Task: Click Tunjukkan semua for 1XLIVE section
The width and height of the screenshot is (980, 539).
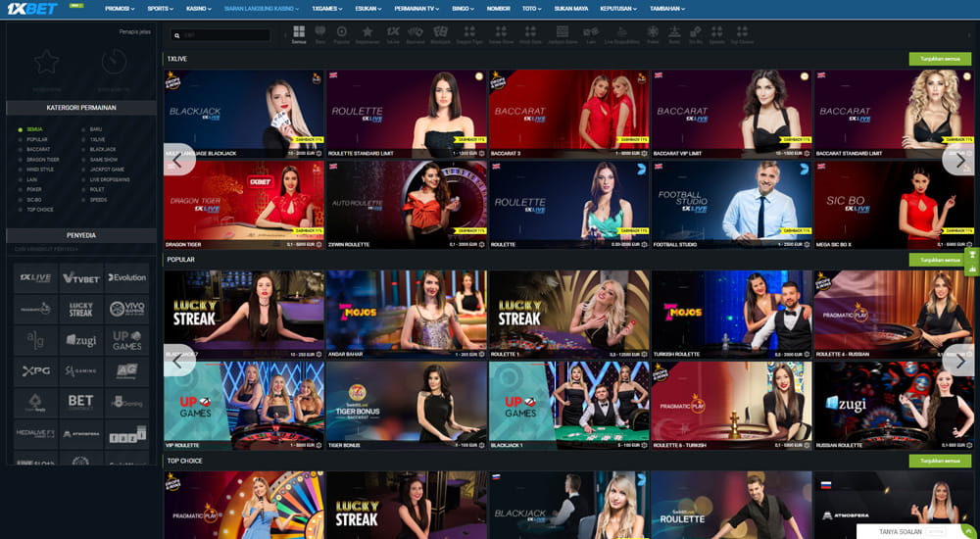Action: tap(940, 59)
